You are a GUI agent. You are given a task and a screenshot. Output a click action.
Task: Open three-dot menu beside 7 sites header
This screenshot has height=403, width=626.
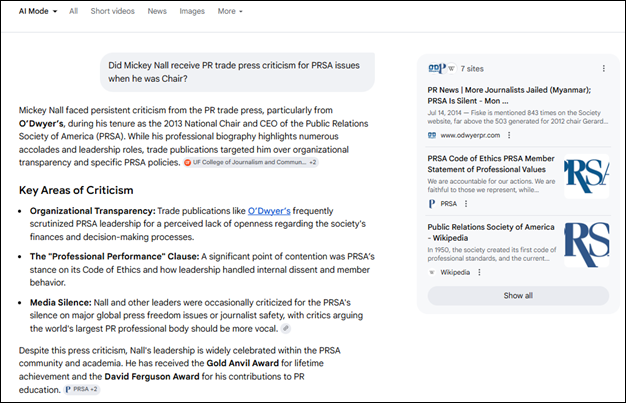[x=603, y=68]
